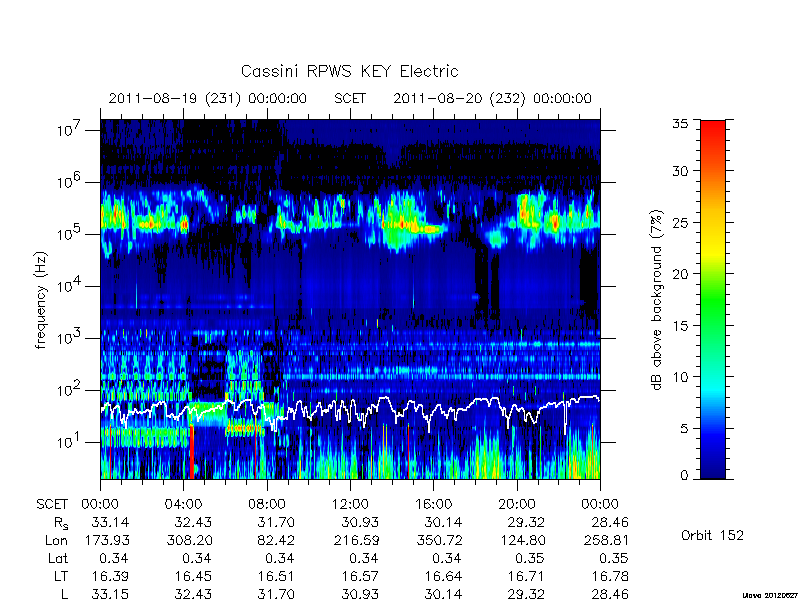Click the local time value '16.45'

[193, 576]
